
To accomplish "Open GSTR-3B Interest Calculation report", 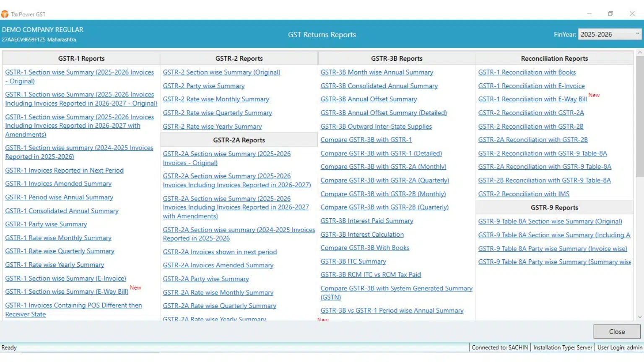I will tap(362, 235).
